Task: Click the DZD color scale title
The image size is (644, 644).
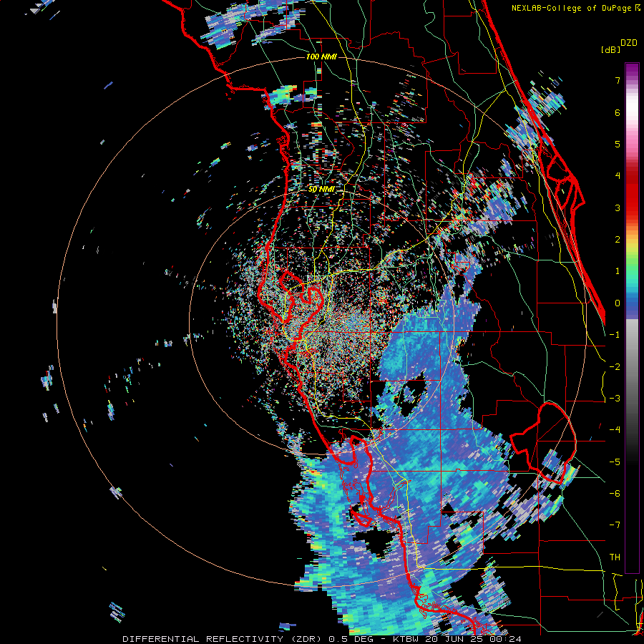Action: pos(629,42)
